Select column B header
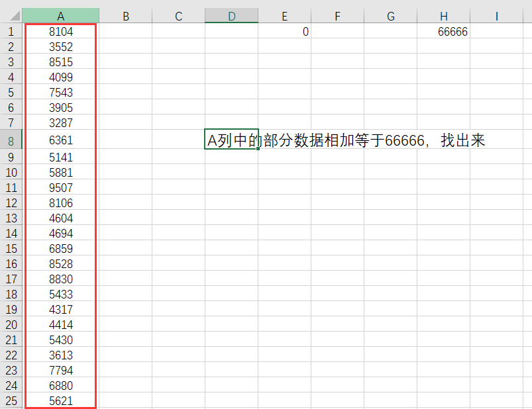 [125, 16]
